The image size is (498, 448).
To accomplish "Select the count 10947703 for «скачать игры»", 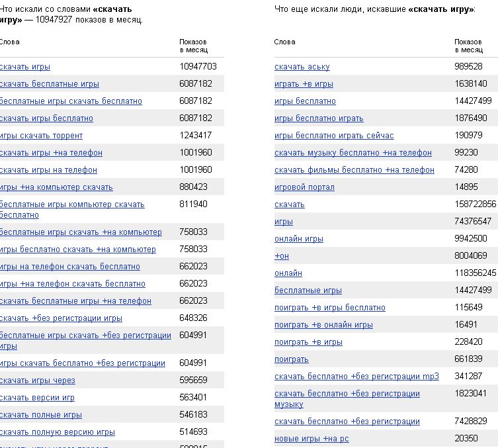I will pyautogui.click(x=198, y=66).
